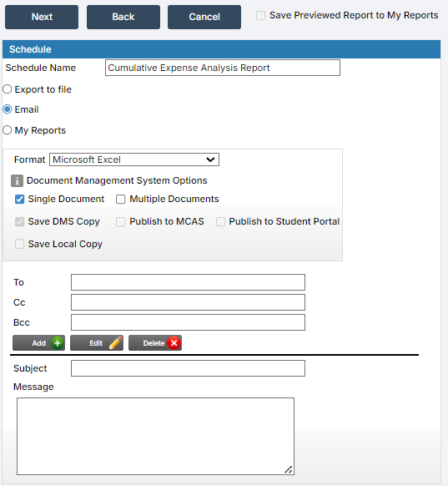448x486 pixels.
Task: Open the Format dropdown showing Microsoft Excel
Action: click(134, 159)
